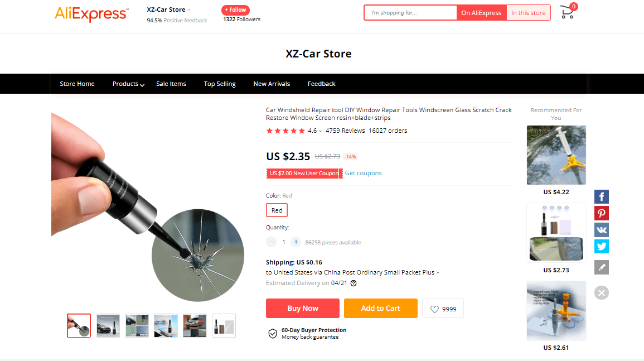Open the shipping method dropdown

click(438, 273)
